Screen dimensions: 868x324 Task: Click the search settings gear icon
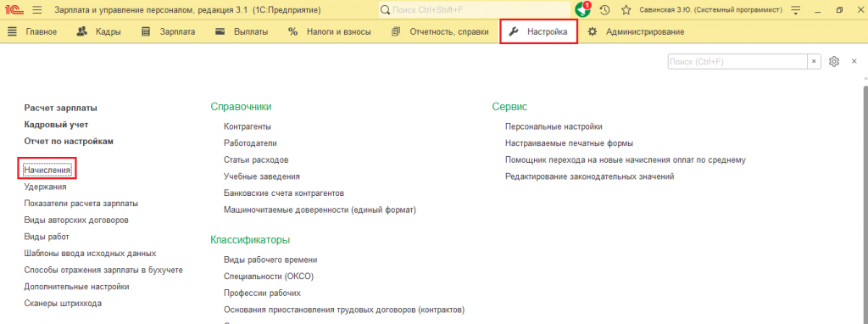click(834, 61)
